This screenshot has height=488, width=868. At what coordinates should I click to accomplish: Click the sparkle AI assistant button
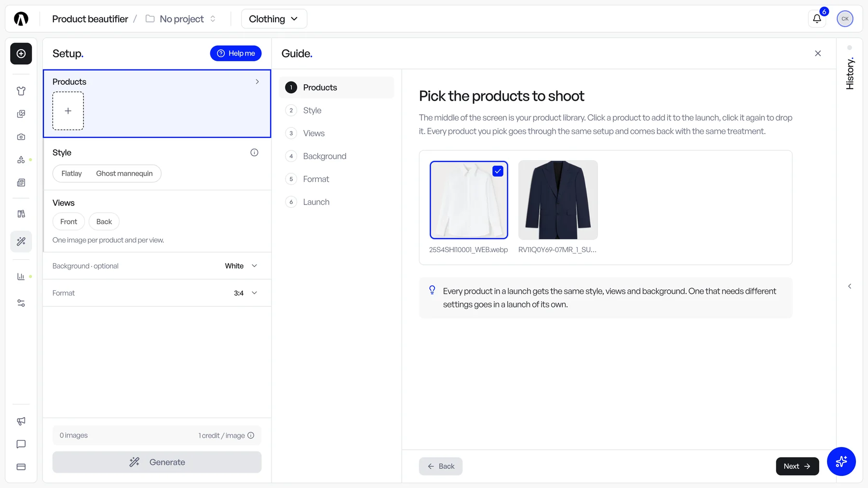[x=841, y=461]
